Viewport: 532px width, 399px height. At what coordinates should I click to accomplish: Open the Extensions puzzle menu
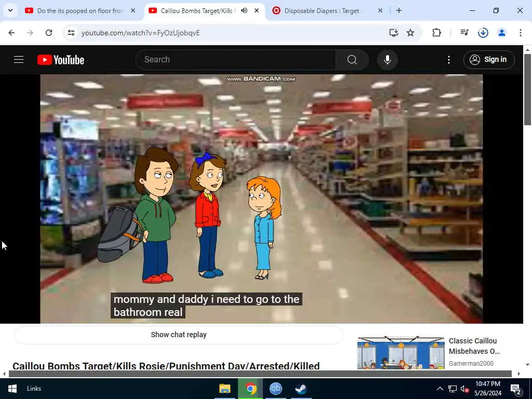[436, 33]
